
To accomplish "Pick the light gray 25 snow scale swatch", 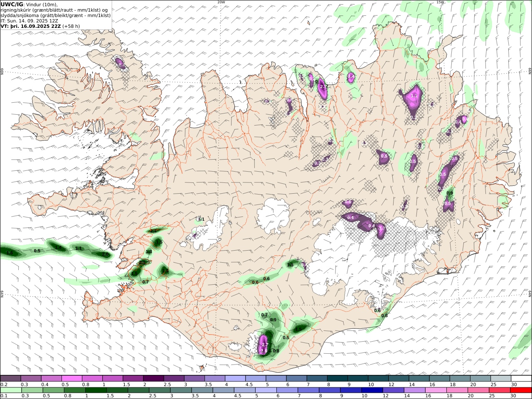I will [x=500, y=378].
